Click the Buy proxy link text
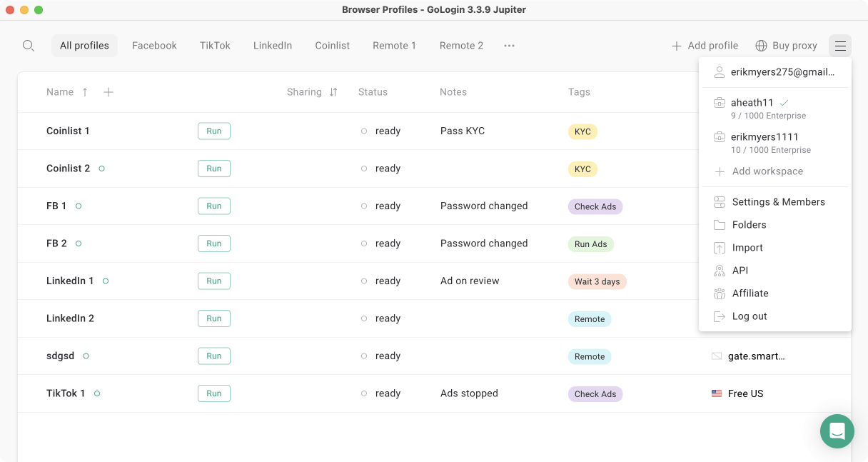Screen dimensions: 868x462 pos(794,46)
